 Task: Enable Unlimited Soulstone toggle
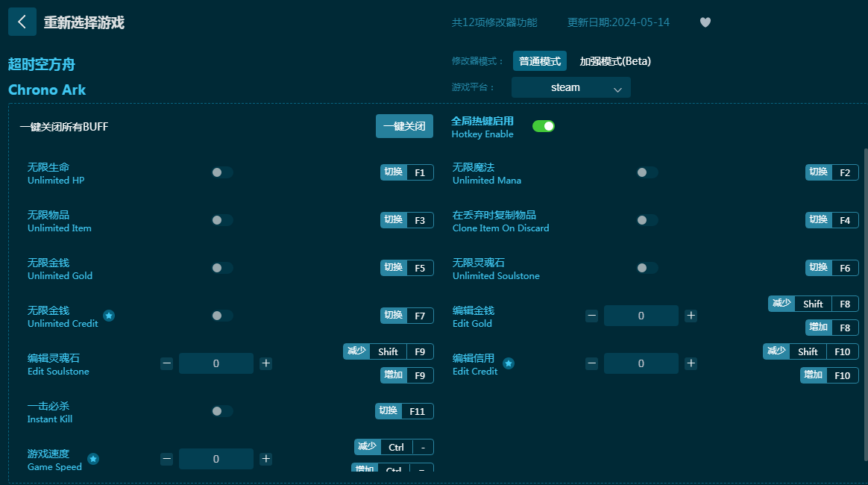(647, 268)
